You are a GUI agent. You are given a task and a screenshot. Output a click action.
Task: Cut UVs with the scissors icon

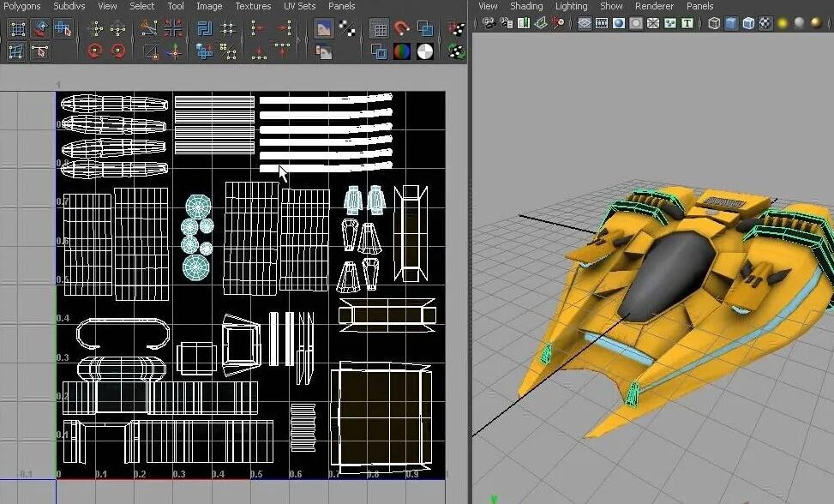[x=149, y=28]
